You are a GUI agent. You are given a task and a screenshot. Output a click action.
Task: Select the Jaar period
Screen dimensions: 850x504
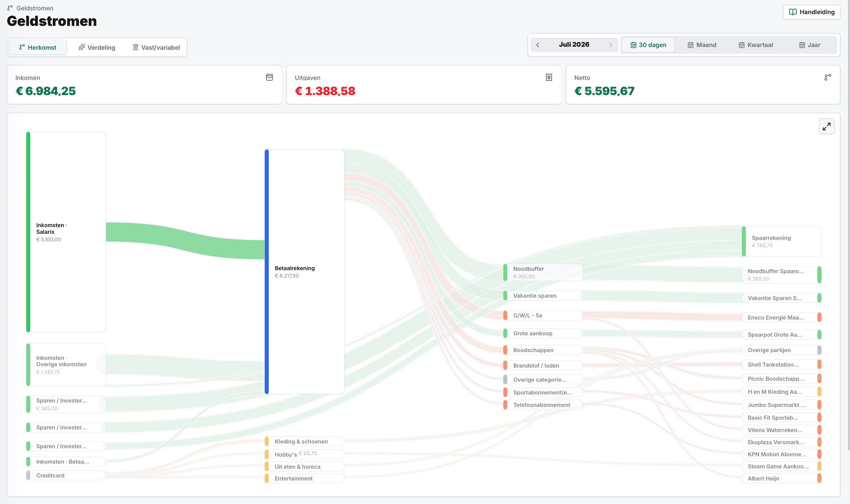[809, 45]
